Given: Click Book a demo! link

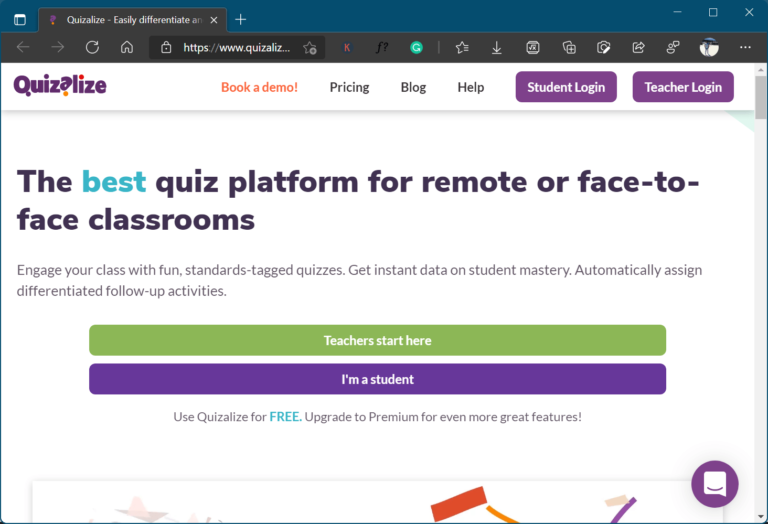Looking at the screenshot, I should [260, 87].
